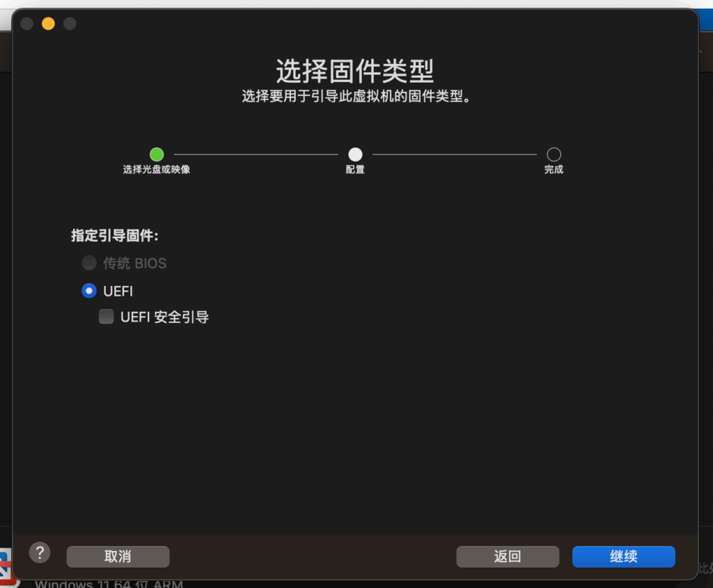The height and width of the screenshot is (588, 713).
Task: Click the 选择固件类型 heading
Action: point(355,71)
